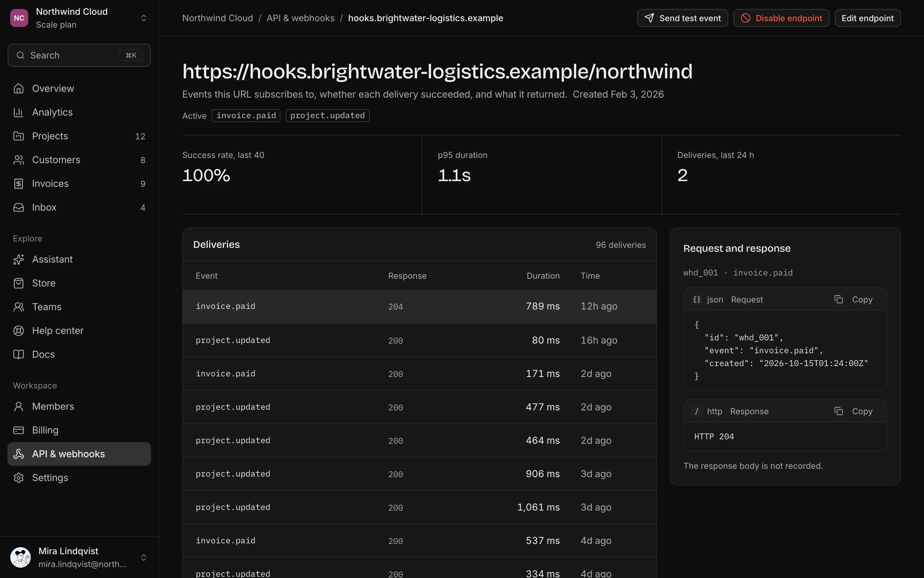Click the Customers people icon

tap(18, 160)
